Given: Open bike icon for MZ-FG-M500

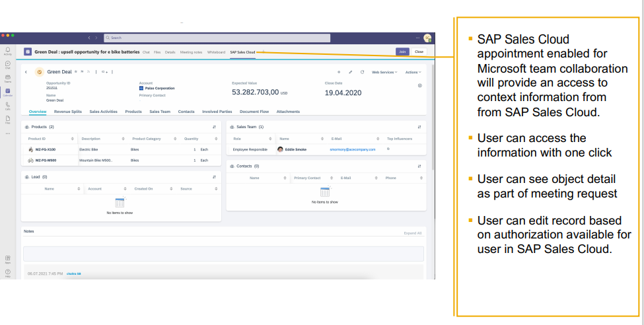Looking at the screenshot, I should (31, 161).
